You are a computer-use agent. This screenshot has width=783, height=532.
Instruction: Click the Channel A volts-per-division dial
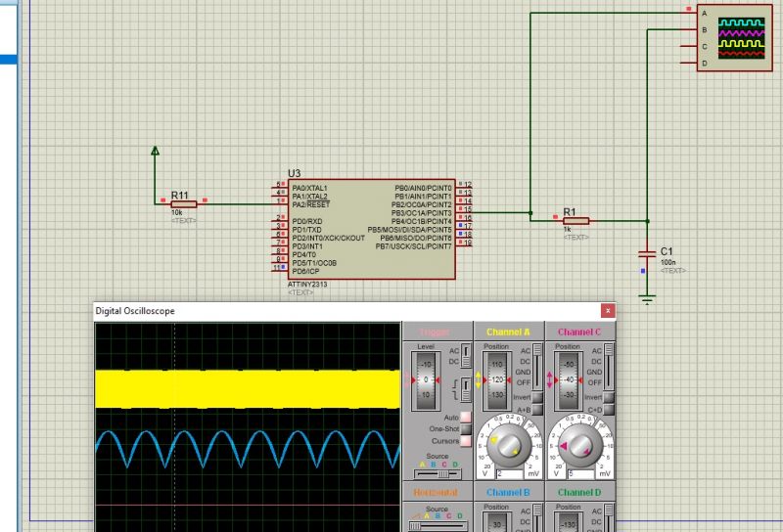click(x=509, y=445)
